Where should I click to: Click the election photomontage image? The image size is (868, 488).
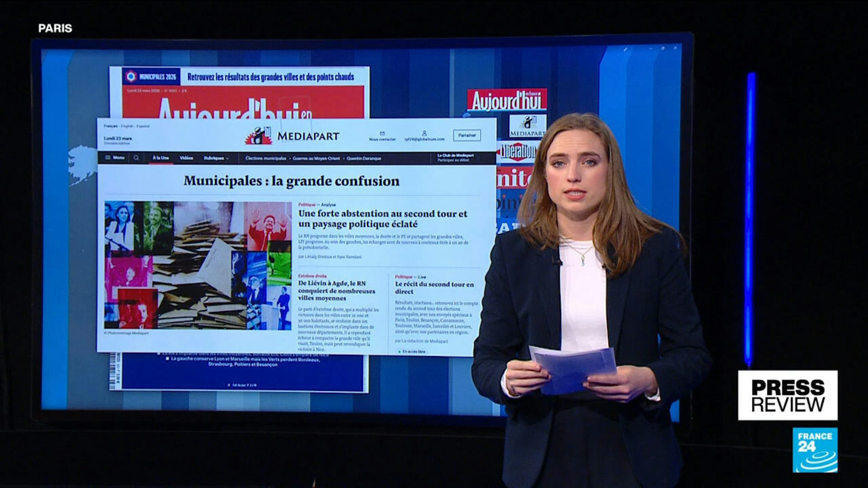tap(198, 265)
